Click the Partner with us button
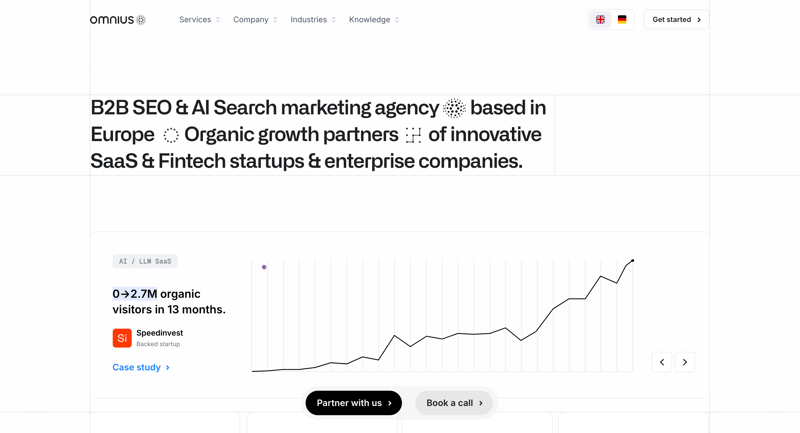800x433 pixels. click(x=354, y=403)
